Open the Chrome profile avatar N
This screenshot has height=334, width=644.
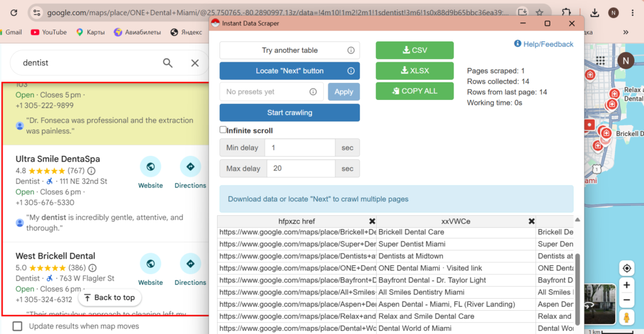[614, 13]
